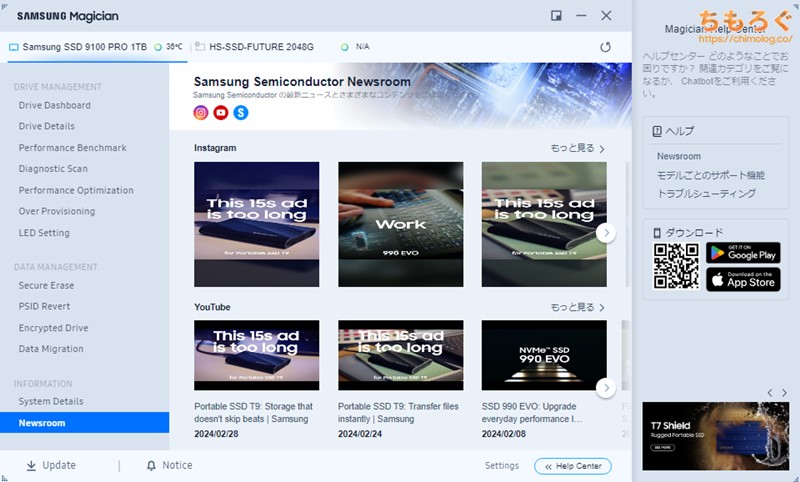Collapse the Help Center with bottom button
Image resolution: width=800 pixels, height=482 pixels.
(572, 466)
